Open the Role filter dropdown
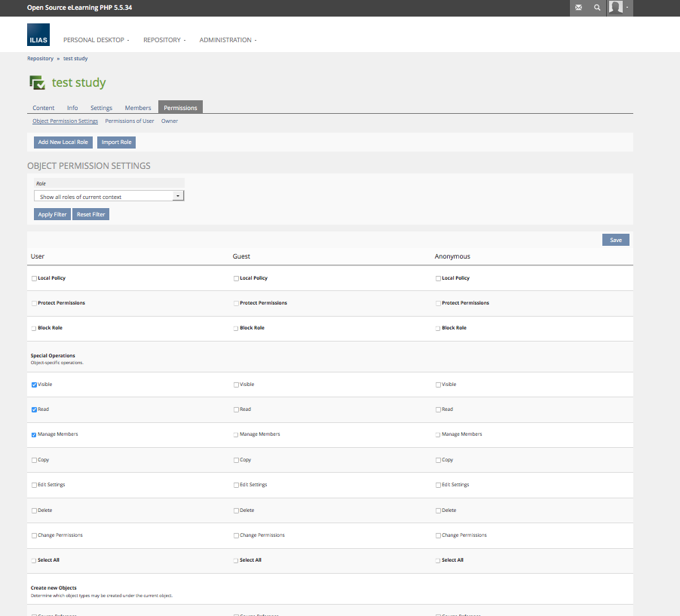Image resolution: width=680 pixels, height=616 pixels. [x=109, y=196]
